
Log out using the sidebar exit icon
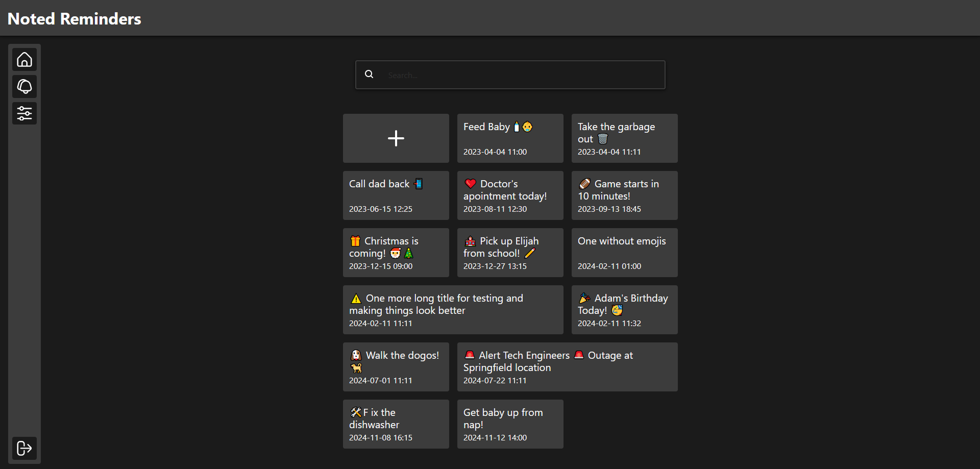[x=24, y=449]
